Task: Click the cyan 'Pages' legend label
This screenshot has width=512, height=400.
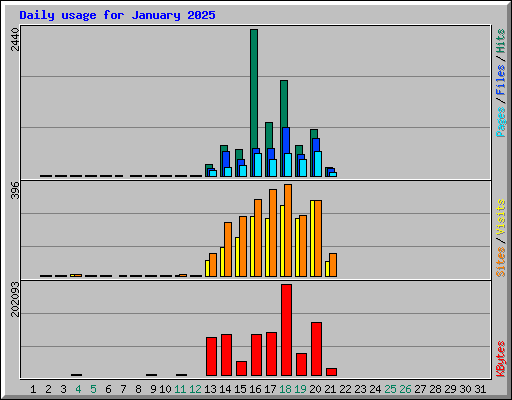Action: click(x=500, y=122)
